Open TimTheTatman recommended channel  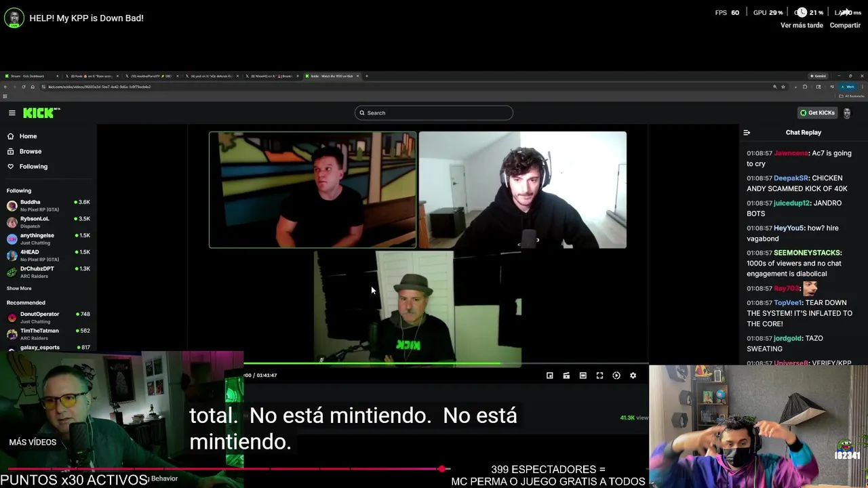(48, 334)
